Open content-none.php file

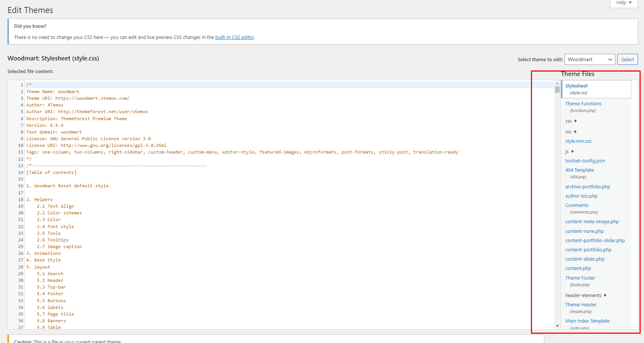tap(584, 231)
